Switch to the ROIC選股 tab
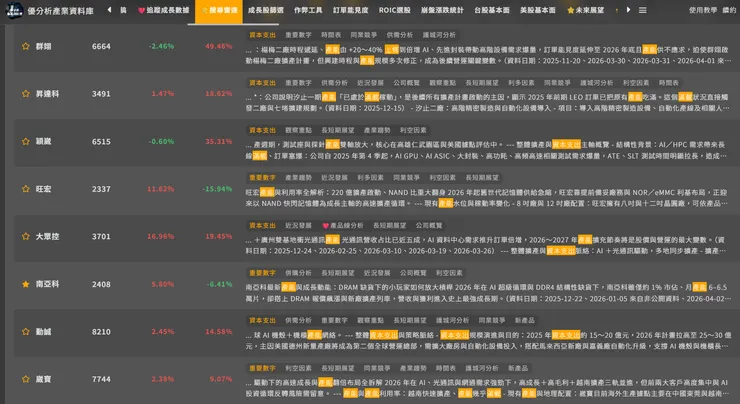 coord(395,10)
